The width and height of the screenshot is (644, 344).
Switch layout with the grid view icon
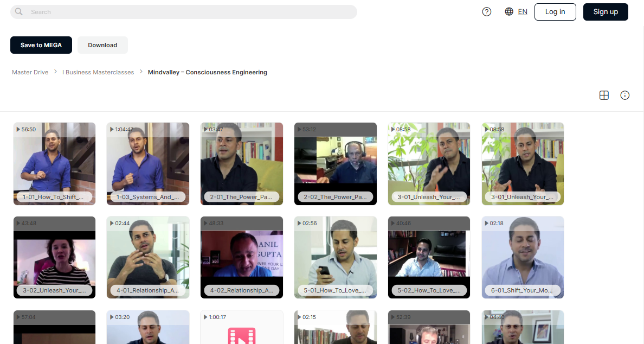tap(604, 95)
